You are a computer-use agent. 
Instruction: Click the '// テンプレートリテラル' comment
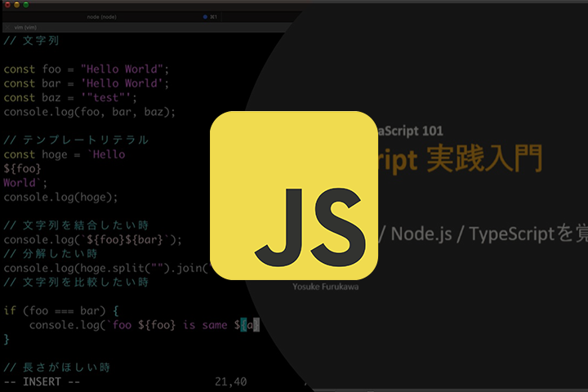[x=76, y=140]
